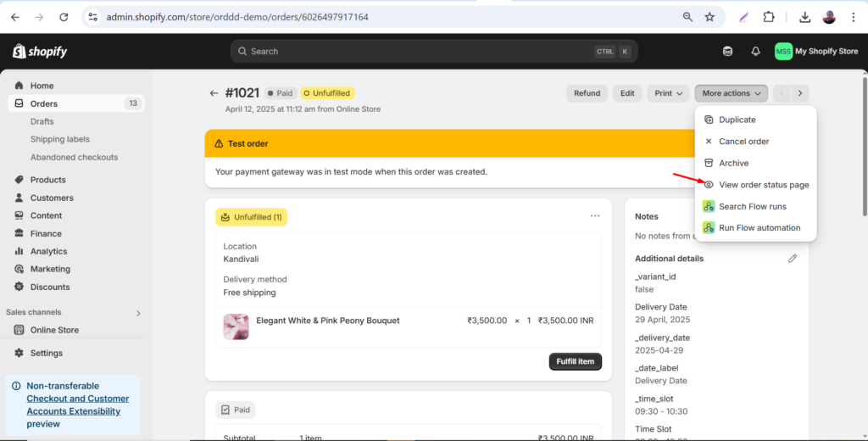Click the back arrow next to #1021

(x=214, y=93)
